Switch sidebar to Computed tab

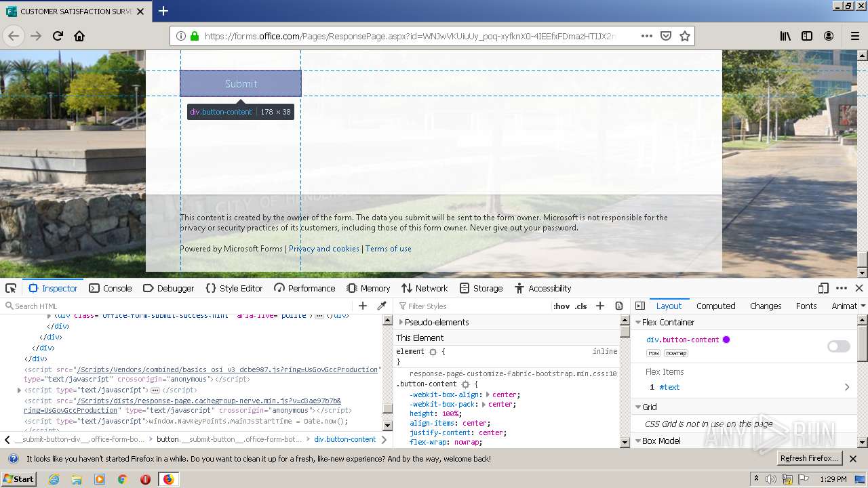point(715,306)
